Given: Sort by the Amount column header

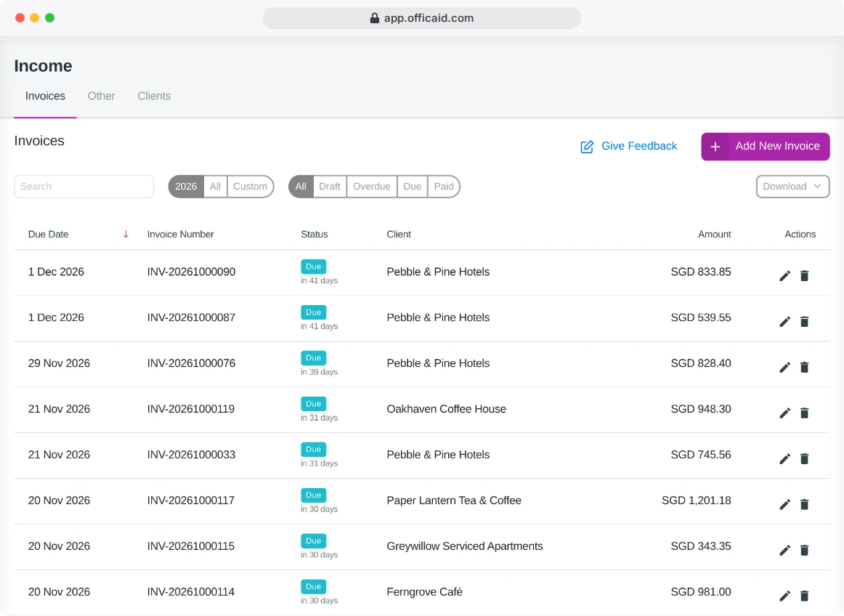Looking at the screenshot, I should (714, 234).
